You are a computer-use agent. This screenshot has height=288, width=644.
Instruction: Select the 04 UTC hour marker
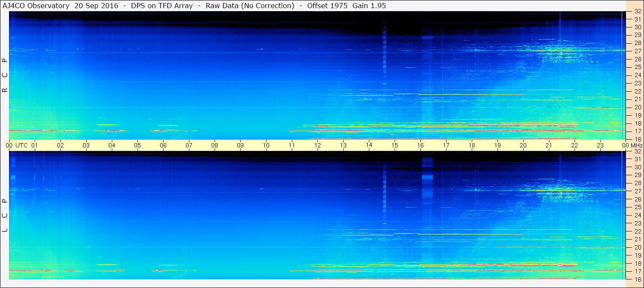[112, 145]
